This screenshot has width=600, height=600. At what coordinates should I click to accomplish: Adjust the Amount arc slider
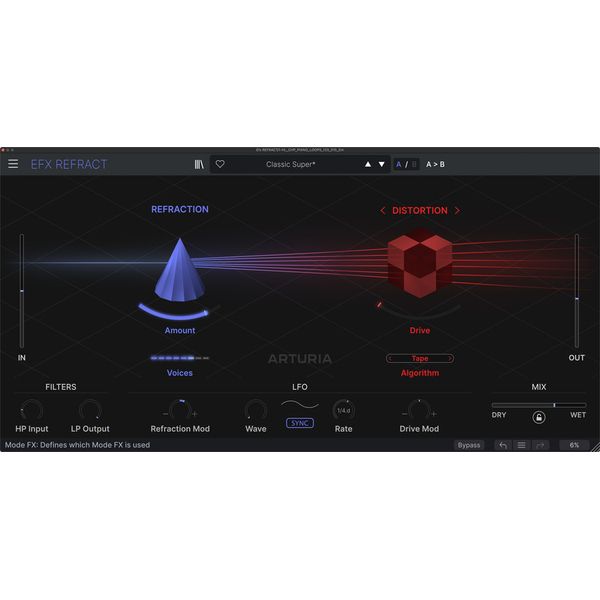177,312
